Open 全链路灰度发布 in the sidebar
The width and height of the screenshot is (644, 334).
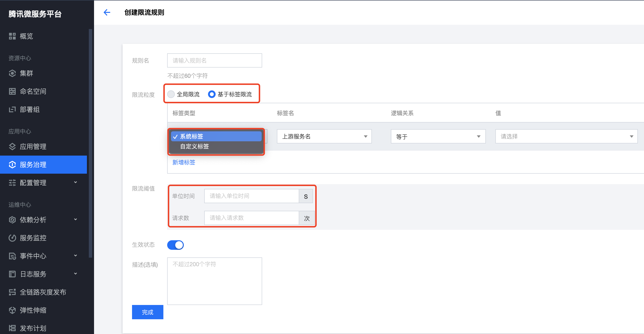coord(43,292)
